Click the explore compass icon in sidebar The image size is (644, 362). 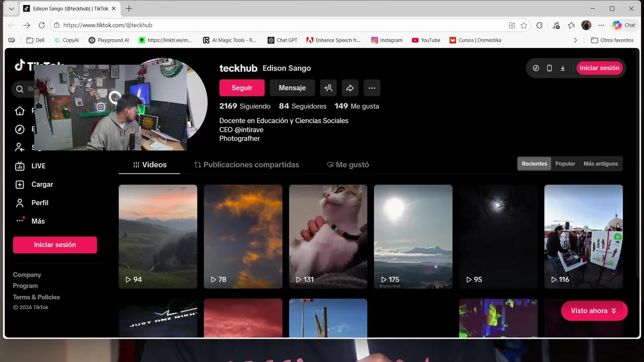point(20,129)
